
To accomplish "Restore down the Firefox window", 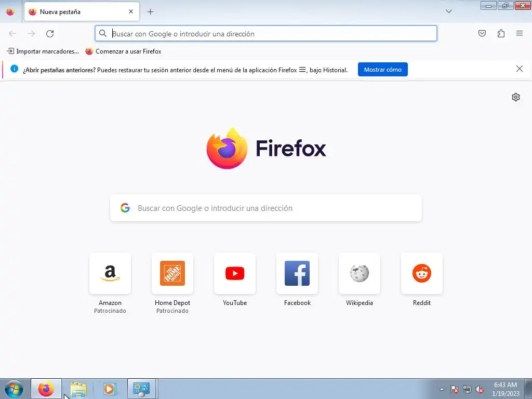I will click(x=505, y=5).
